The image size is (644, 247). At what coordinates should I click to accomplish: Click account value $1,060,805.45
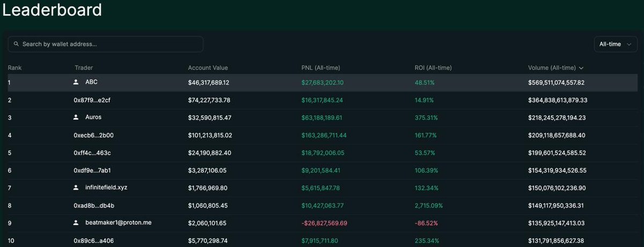[x=207, y=205]
